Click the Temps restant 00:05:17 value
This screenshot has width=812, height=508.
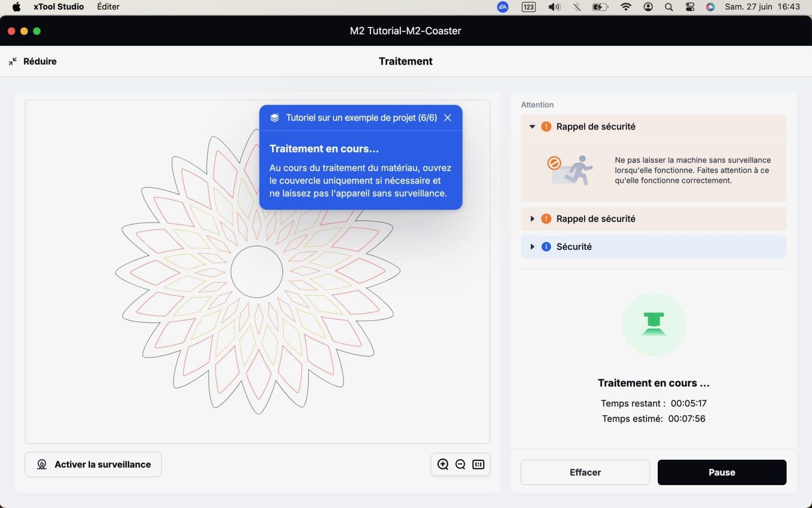(x=689, y=403)
